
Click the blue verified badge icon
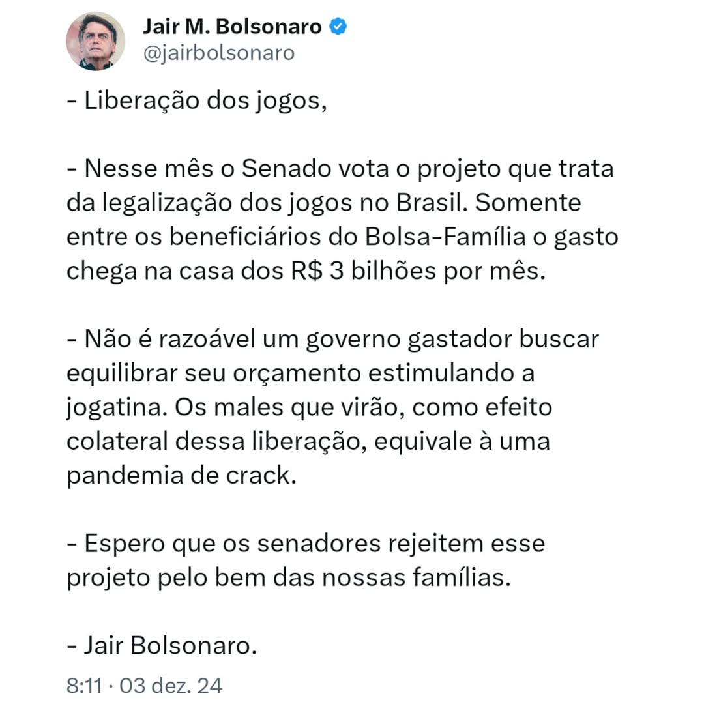pos(338,27)
